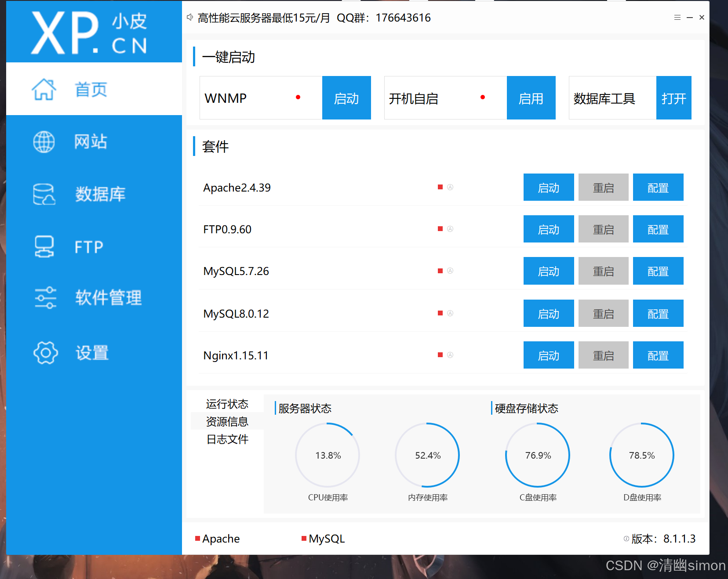Click the small circle icon beside FTP0.9.60
The image size is (728, 579).
pyautogui.click(x=450, y=229)
